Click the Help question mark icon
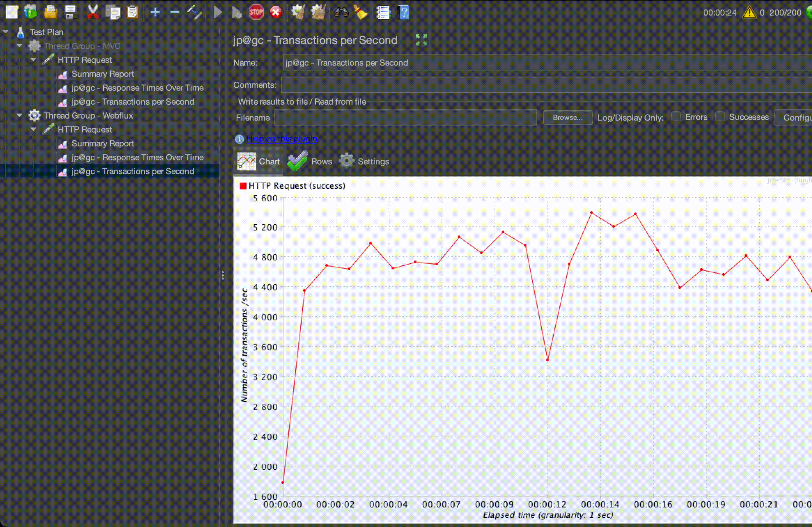This screenshot has height=527, width=812. (x=403, y=13)
